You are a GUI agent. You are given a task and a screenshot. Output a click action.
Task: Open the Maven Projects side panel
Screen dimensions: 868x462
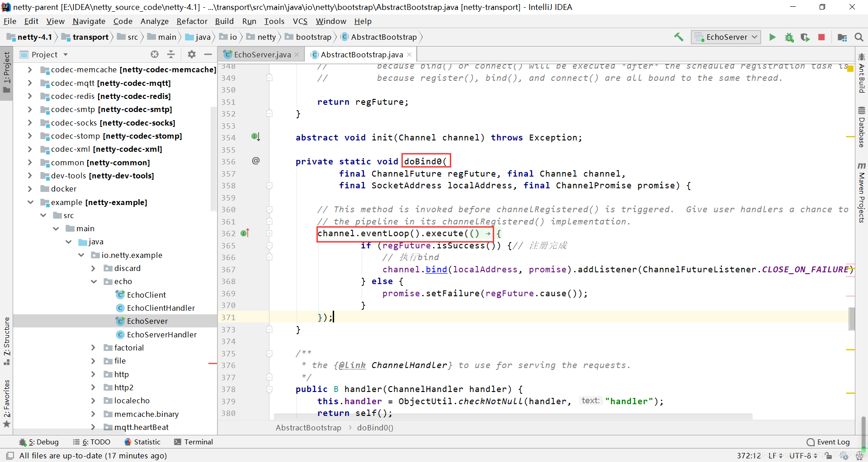862,192
